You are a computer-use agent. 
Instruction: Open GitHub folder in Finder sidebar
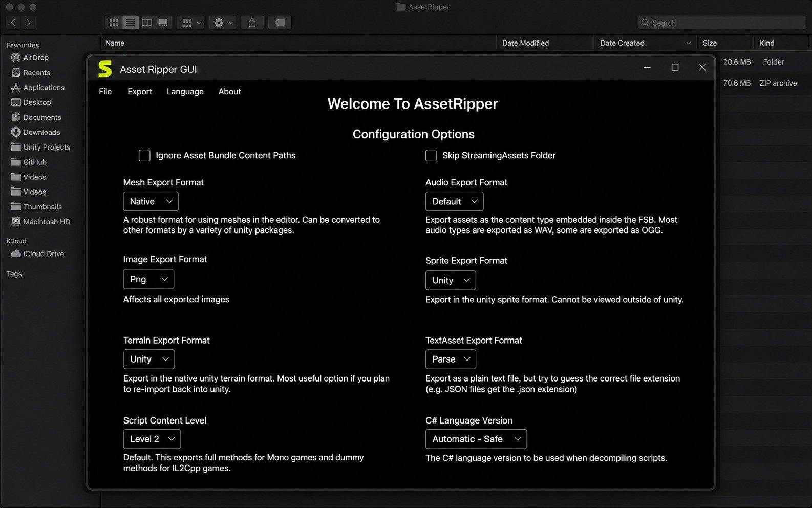click(29, 162)
